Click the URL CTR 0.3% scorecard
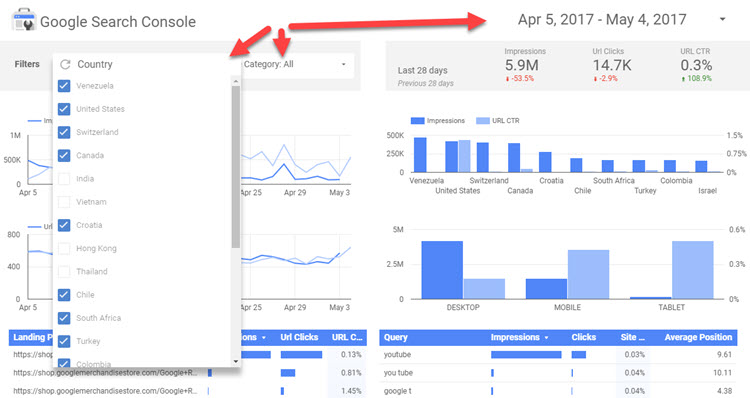 [696, 65]
